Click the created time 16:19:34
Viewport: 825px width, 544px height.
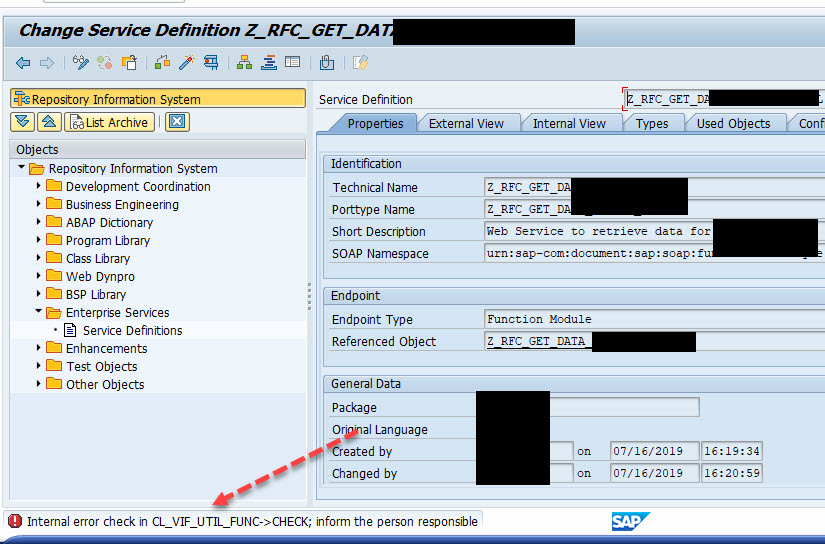731,451
